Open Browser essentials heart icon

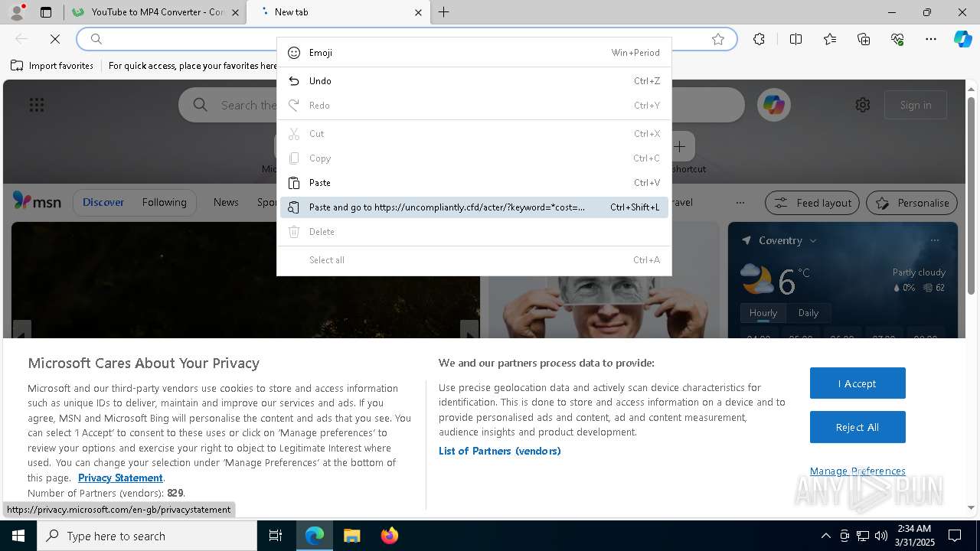(x=897, y=39)
